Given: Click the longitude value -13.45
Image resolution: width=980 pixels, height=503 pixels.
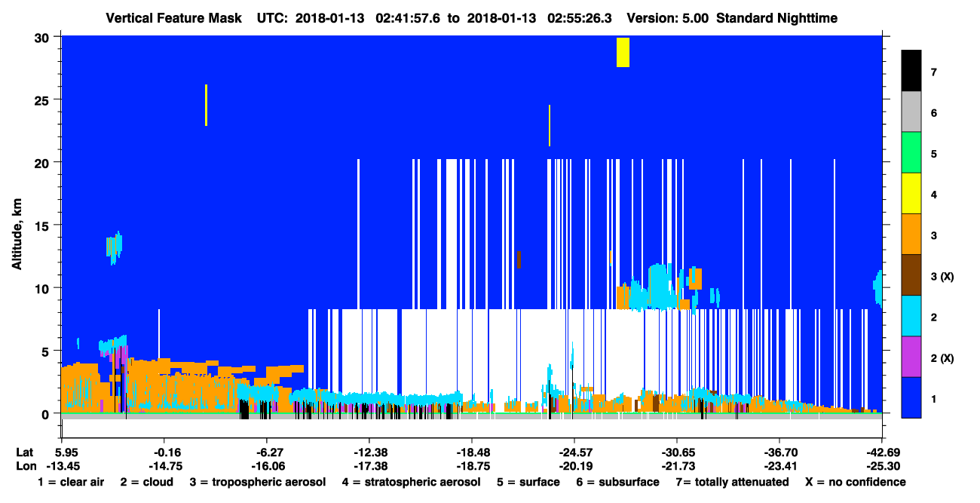Looking at the screenshot, I should 62,466.
